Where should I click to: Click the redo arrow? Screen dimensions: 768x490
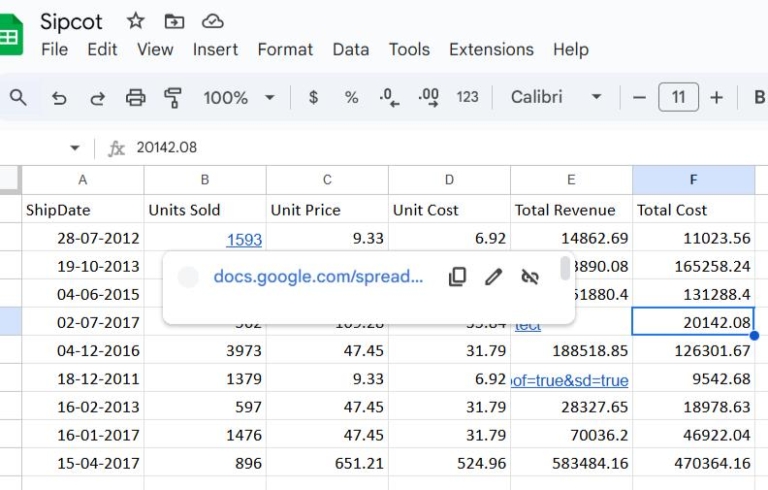coord(97,97)
